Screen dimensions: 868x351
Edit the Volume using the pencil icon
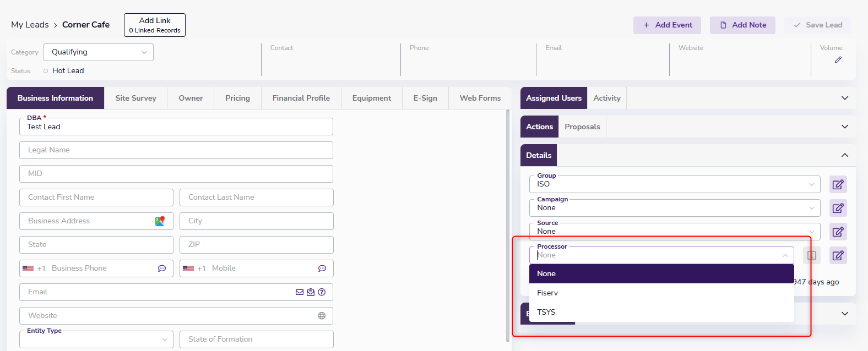coord(838,60)
